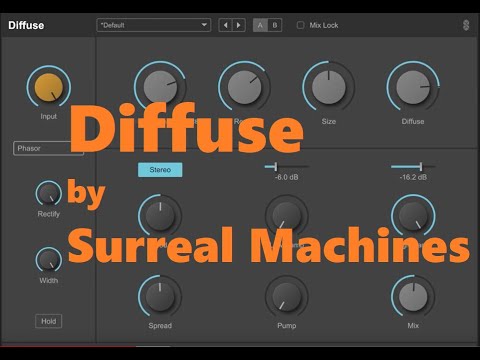Click the Rectify label

pos(49,214)
